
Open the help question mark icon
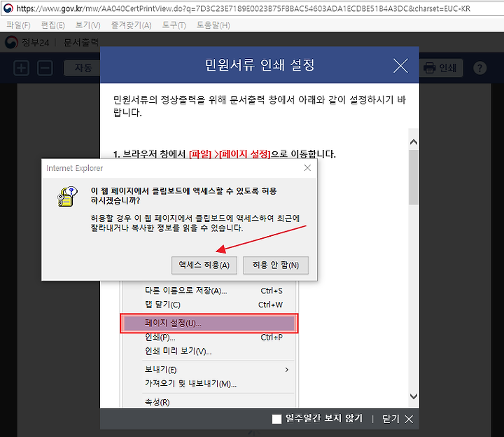(479, 68)
